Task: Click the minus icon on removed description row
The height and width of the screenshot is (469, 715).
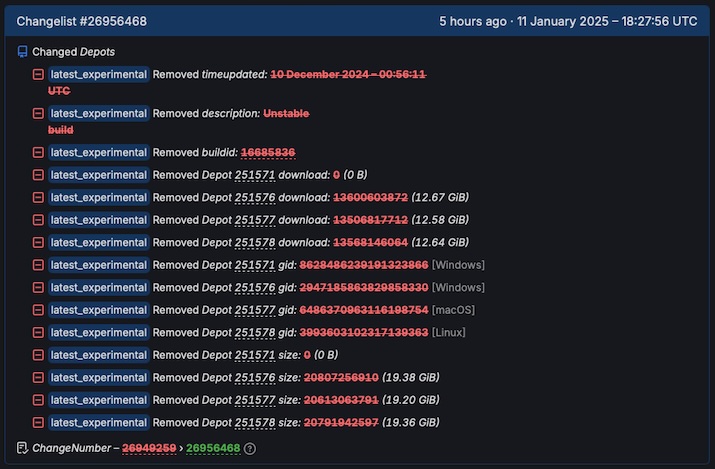Action: (x=38, y=114)
